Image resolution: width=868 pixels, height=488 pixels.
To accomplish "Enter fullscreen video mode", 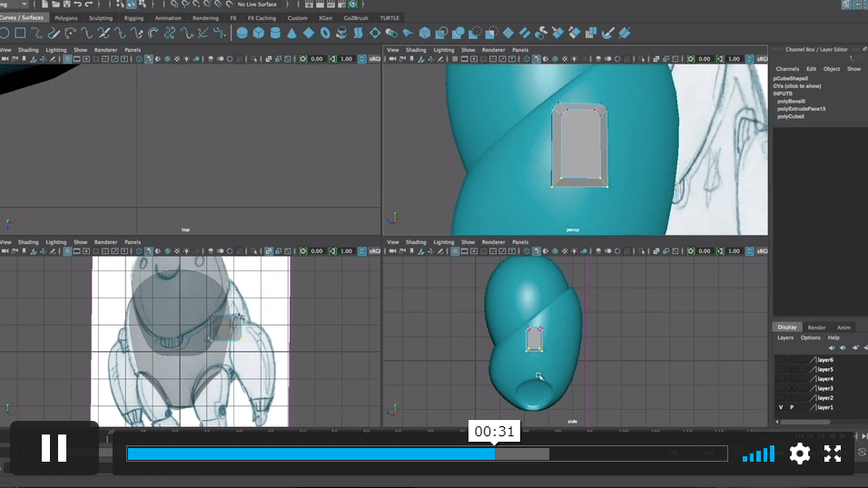I will tap(833, 454).
